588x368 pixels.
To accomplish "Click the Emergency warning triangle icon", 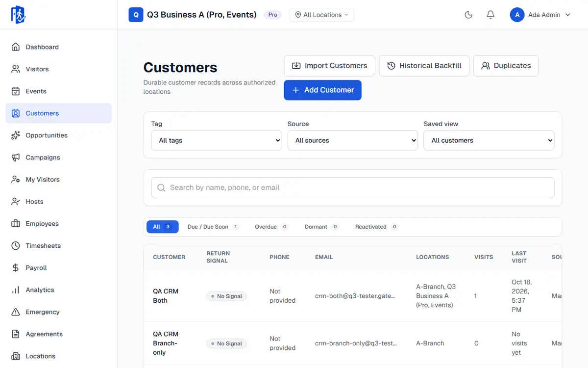I will [x=16, y=312].
